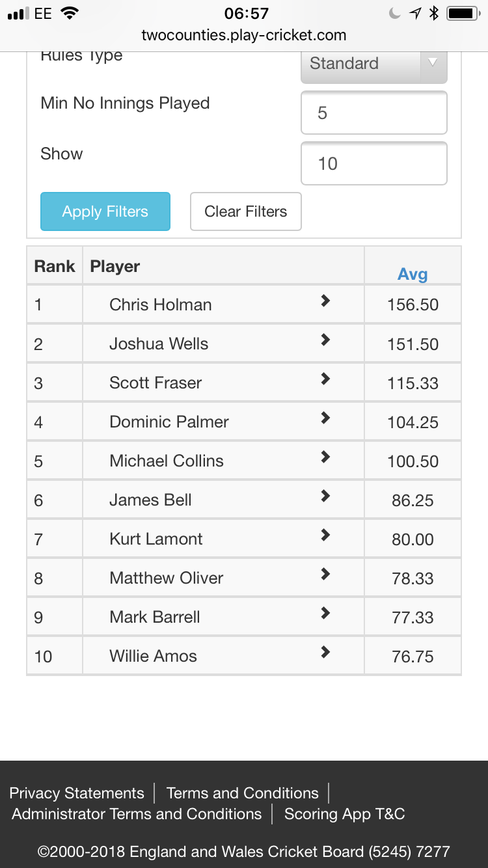Open Chris Holman's chevron arrow
This screenshot has width=488, height=868.
click(325, 301)
